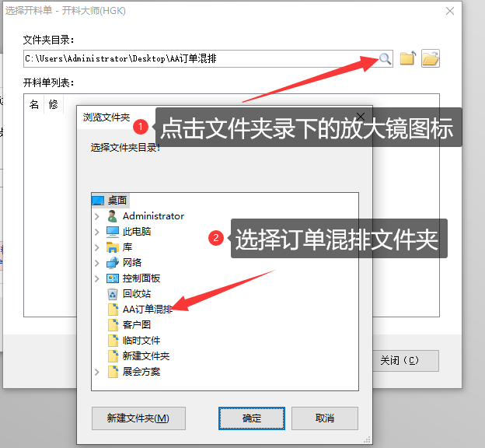Click the folder-up icon beside the path field

[408, 58]
